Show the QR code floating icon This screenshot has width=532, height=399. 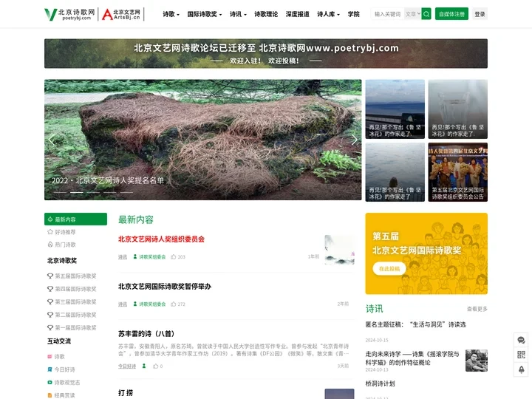click(x=521, y=355)
